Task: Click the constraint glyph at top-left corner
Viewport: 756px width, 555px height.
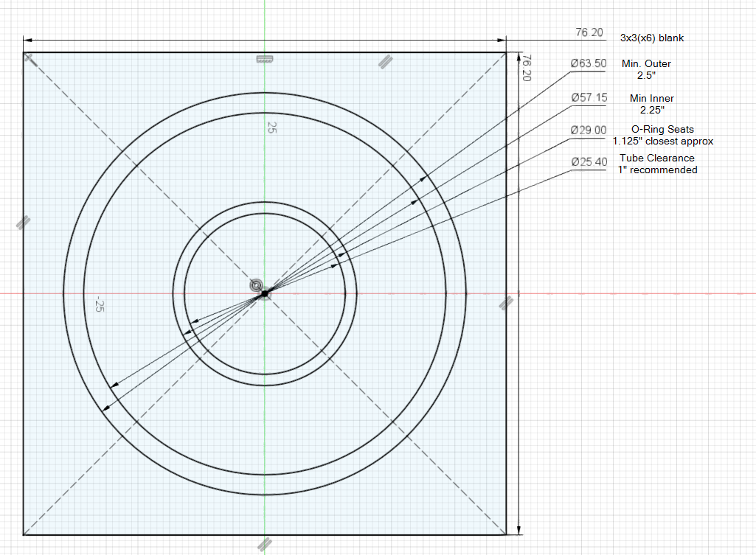Action: pos(29,57)
